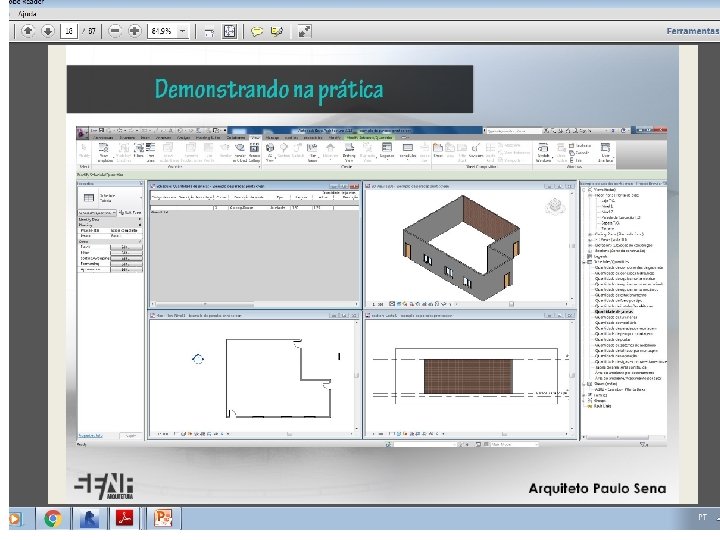Switch to read mode view icon
The height and width of the screenshot is (540, 720).
pos(304,31)
